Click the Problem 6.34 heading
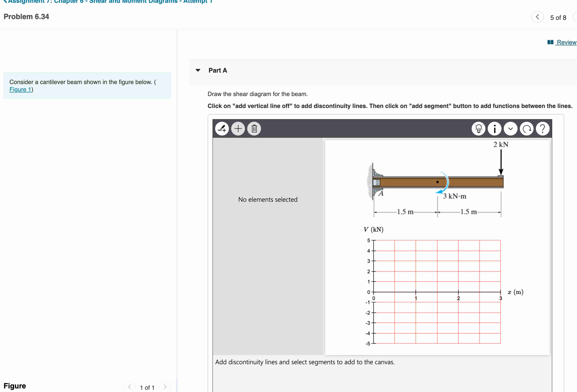Screen dimensions: 577x392 point(26,17)
